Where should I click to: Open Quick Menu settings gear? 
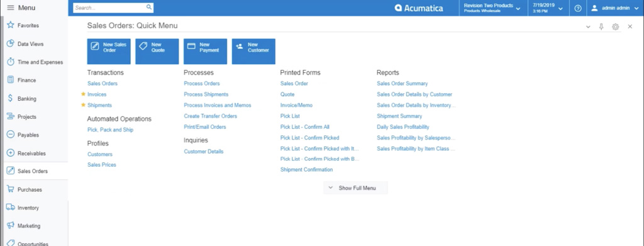click(x=615, y=26)
